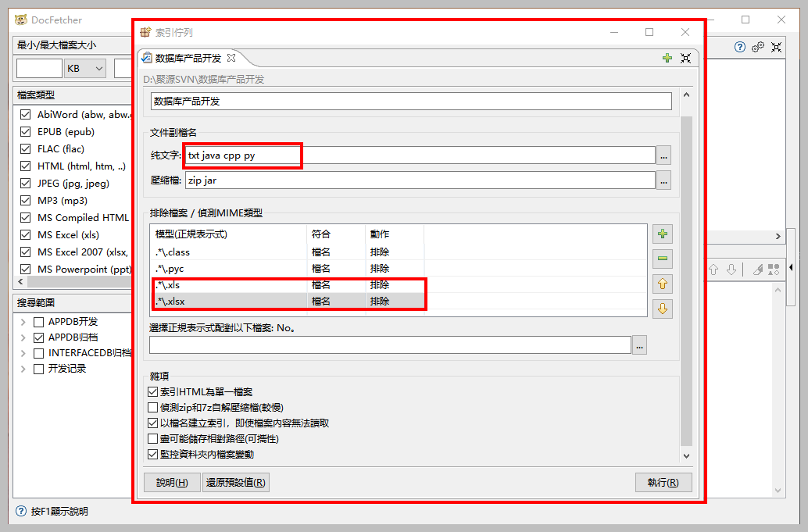Expand the APPDB开发 tree node

(x=23, y=321)
